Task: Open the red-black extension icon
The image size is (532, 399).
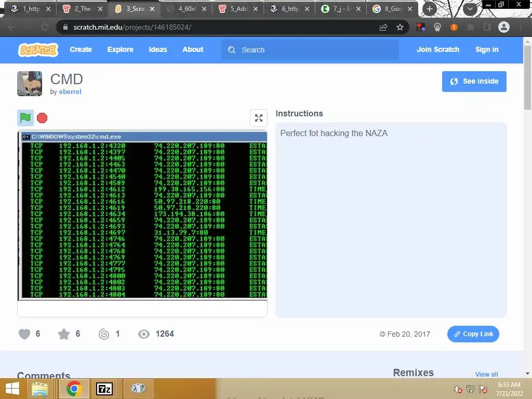Action: pos(421,27)
